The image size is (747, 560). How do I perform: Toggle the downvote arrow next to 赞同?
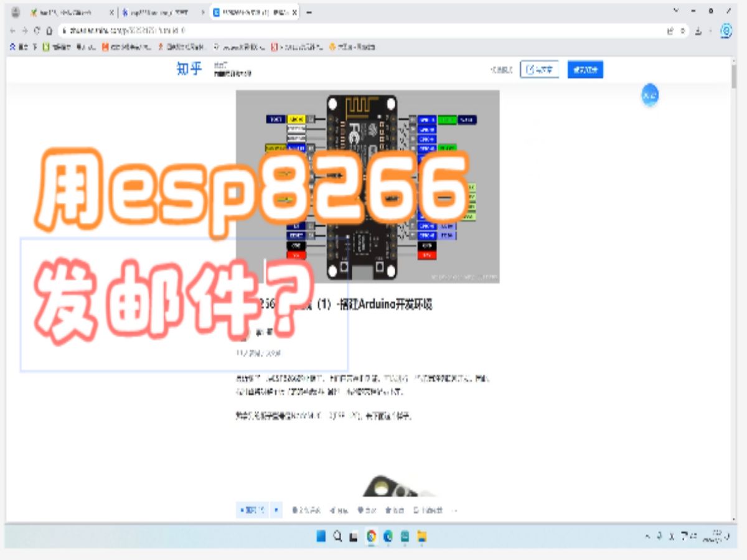tap(276, 510)
